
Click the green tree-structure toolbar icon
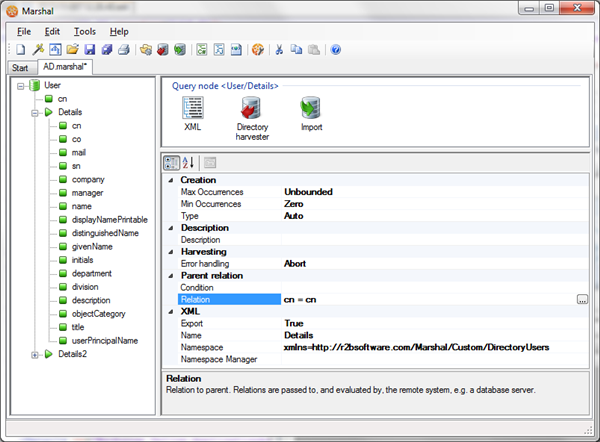point(202,49)
